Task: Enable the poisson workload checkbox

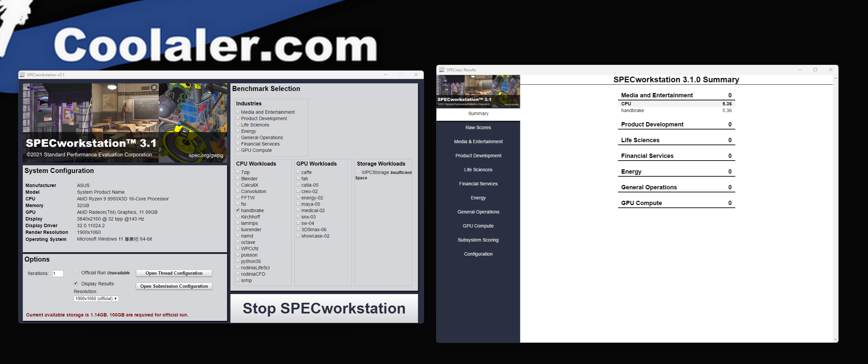Action: 238,255
